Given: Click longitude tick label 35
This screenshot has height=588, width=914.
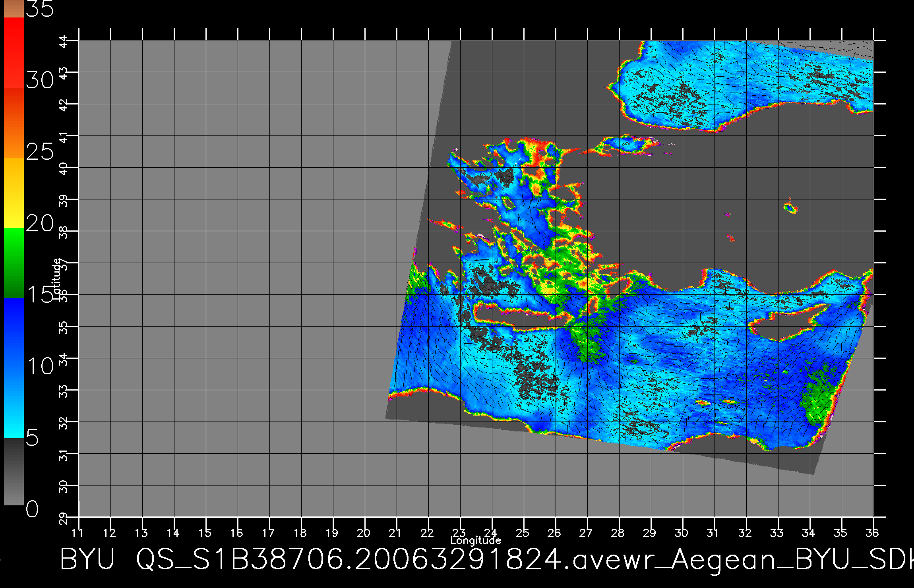Looking at the screenshot, I should [x=840, y=533].
